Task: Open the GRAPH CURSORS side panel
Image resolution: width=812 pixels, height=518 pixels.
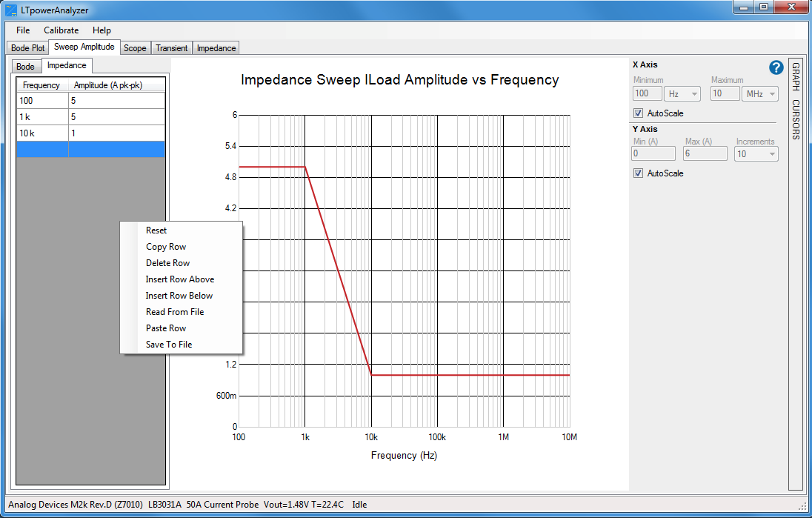Action: click(795, 101)
